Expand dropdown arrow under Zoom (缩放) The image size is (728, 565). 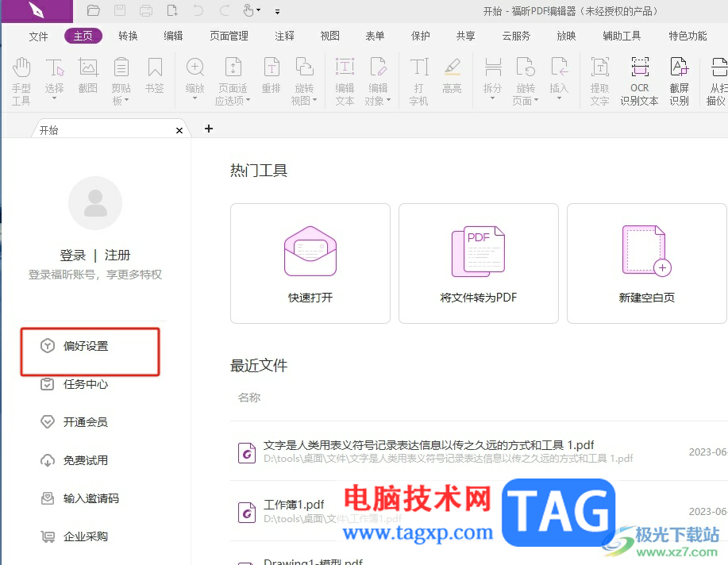point(195,98)
